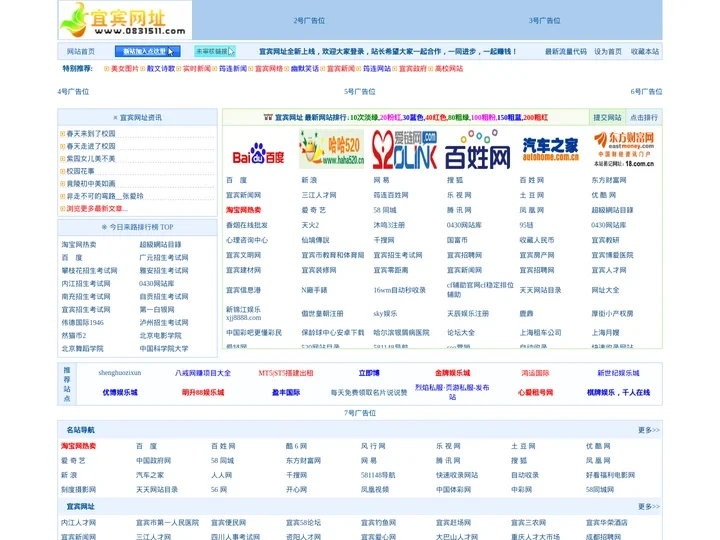The height and width of the screenshot is (540, 720).
Task: Open recommended site 金牌娱乐城
Action: pyautogui.click(x=452, y=373)
